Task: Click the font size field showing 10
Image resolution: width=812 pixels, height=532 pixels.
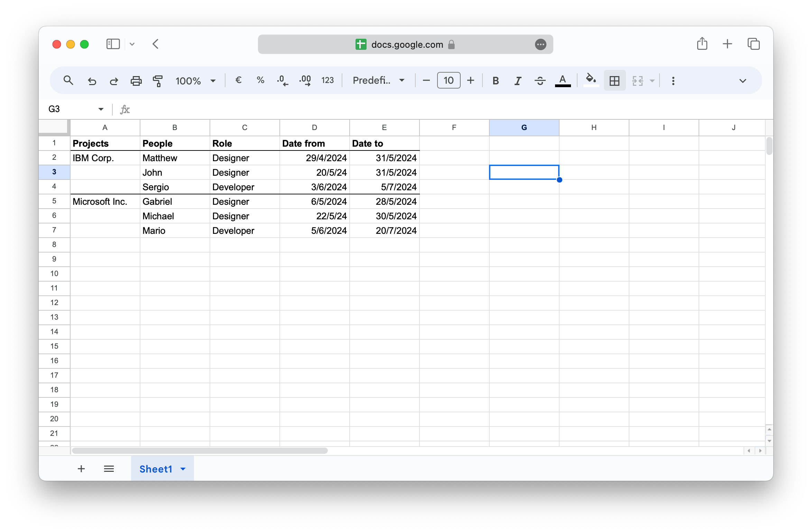Action: tap(449, 80)
